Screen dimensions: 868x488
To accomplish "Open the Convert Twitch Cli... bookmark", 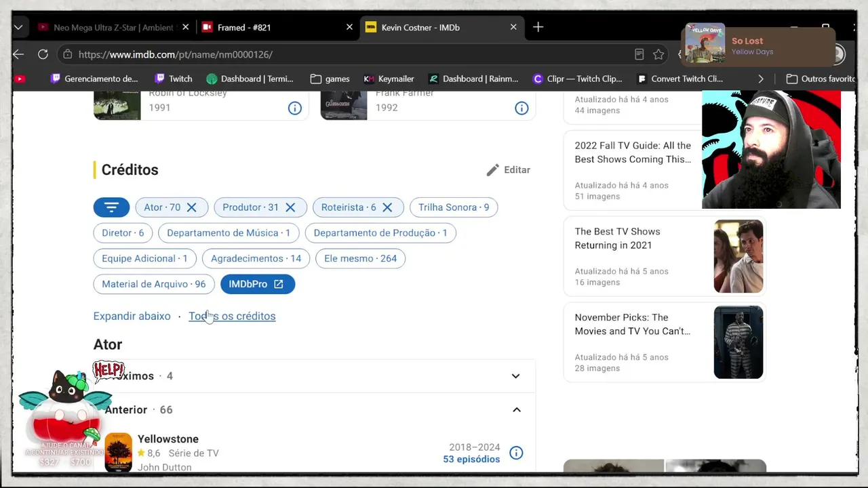I will [679, 79].
